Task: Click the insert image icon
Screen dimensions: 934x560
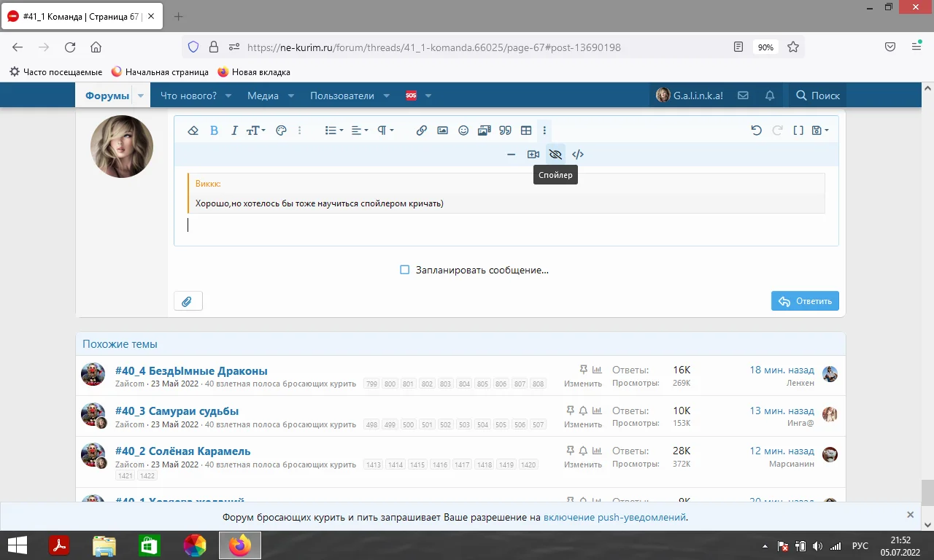Action: tap(442, 131)
